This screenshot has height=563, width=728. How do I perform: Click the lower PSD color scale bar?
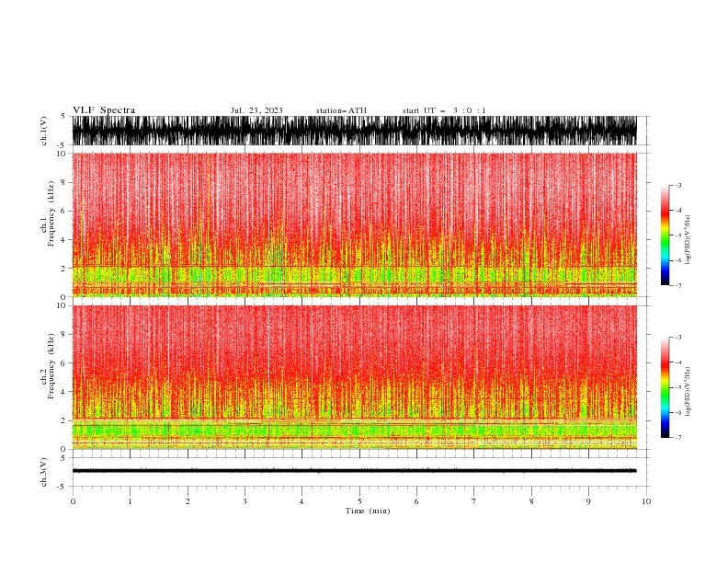tap(665, 387)
